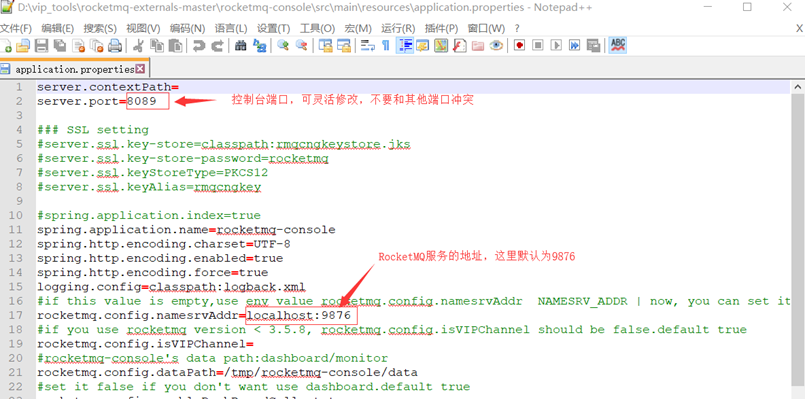
Task: Open the 工具(O) menu
Action: click(317, 28)
